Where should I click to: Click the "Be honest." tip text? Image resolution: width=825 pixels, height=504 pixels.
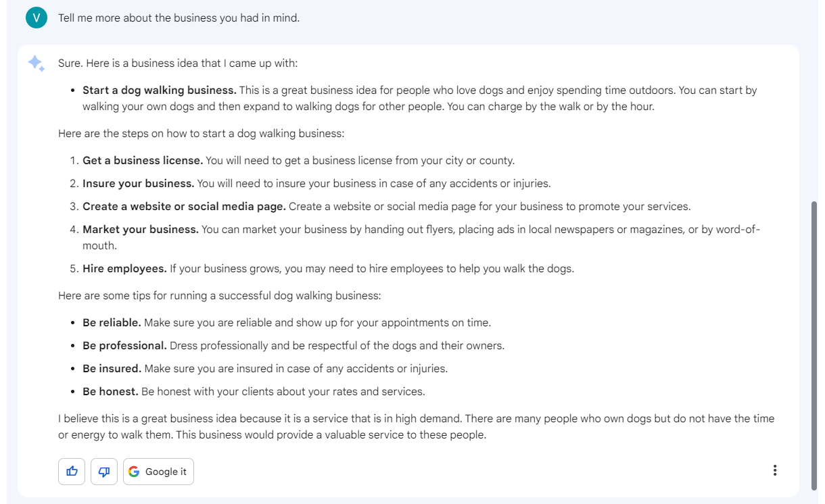point(110,391)
